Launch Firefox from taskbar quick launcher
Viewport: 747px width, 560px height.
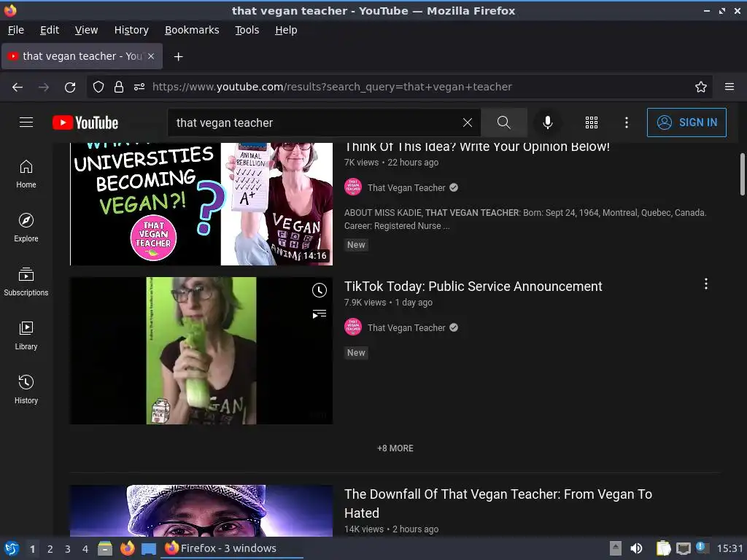pyautogui.click(x=127, y=548)
